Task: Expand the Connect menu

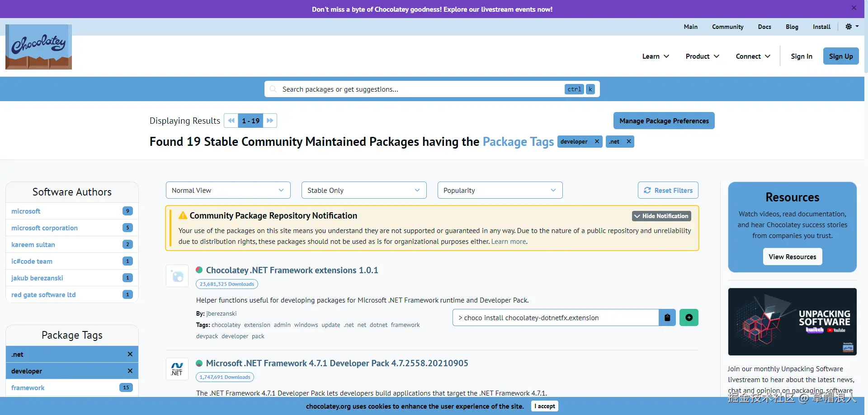Action: tap(753, 56)
